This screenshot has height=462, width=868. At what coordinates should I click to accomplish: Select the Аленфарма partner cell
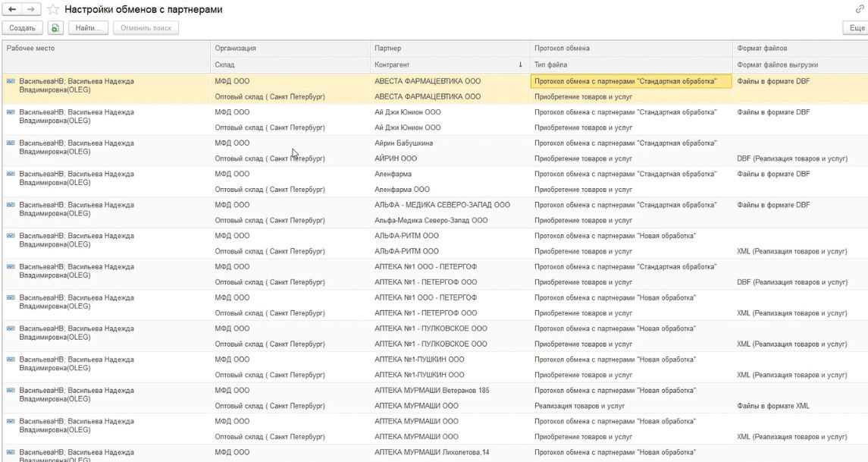coord(393,174)
